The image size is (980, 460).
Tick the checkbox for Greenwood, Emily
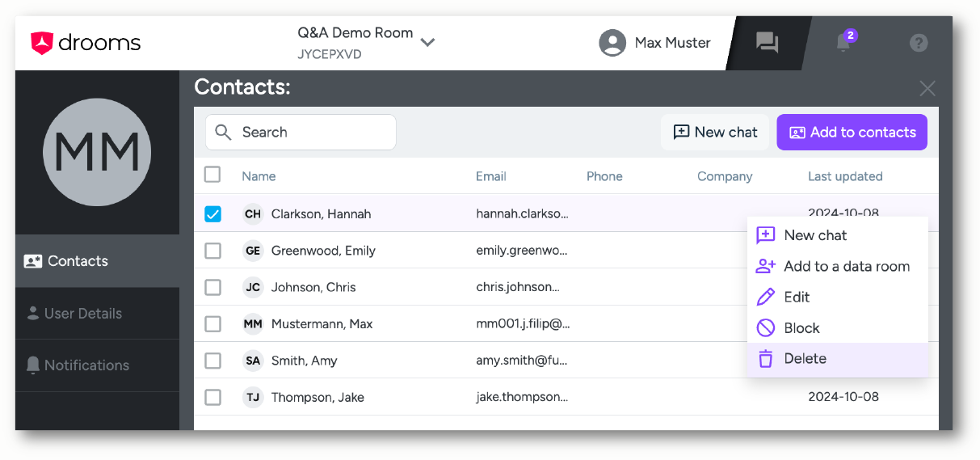coord(212,251)
